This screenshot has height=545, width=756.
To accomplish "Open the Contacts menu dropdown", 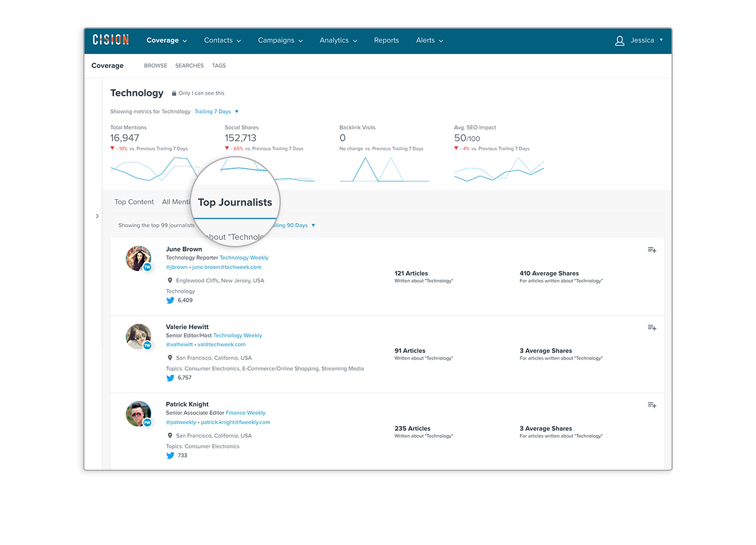I will (x=222, y=41).
